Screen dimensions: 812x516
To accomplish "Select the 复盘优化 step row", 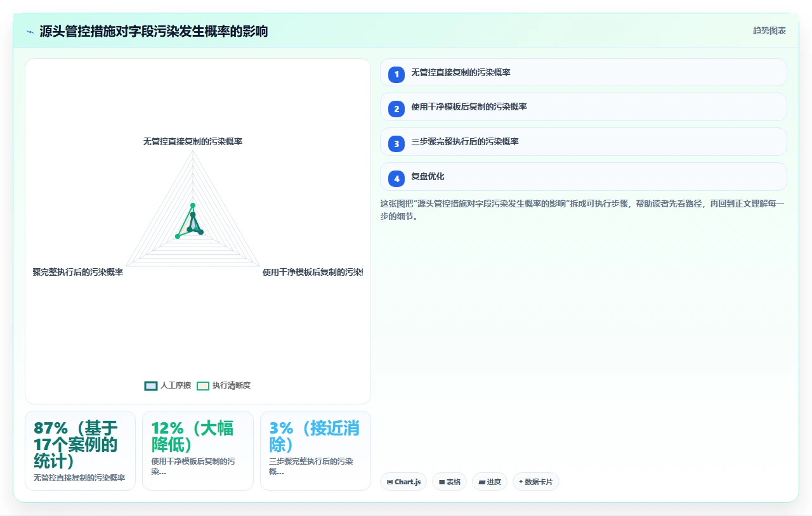I will click(x=583, y=177).
